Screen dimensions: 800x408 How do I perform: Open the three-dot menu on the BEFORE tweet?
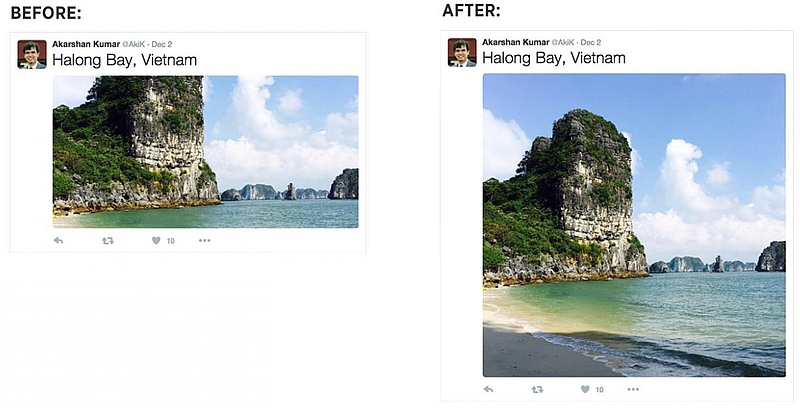pos(204,241)
